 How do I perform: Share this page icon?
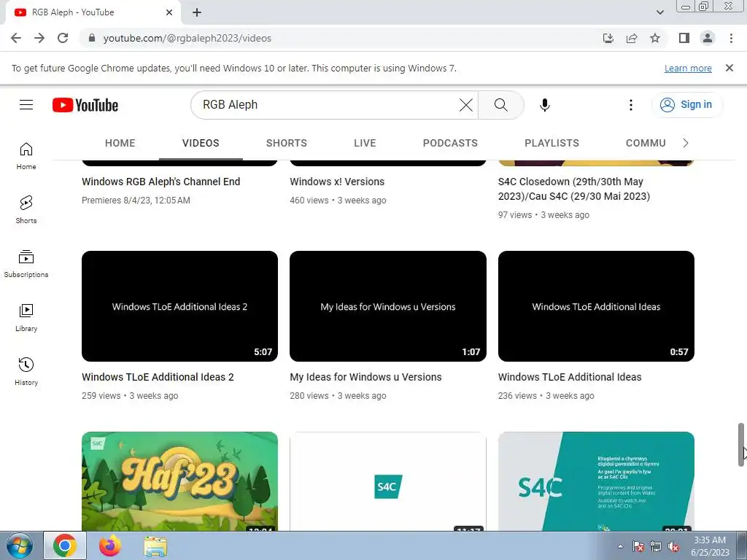click(x=632, y=38)
